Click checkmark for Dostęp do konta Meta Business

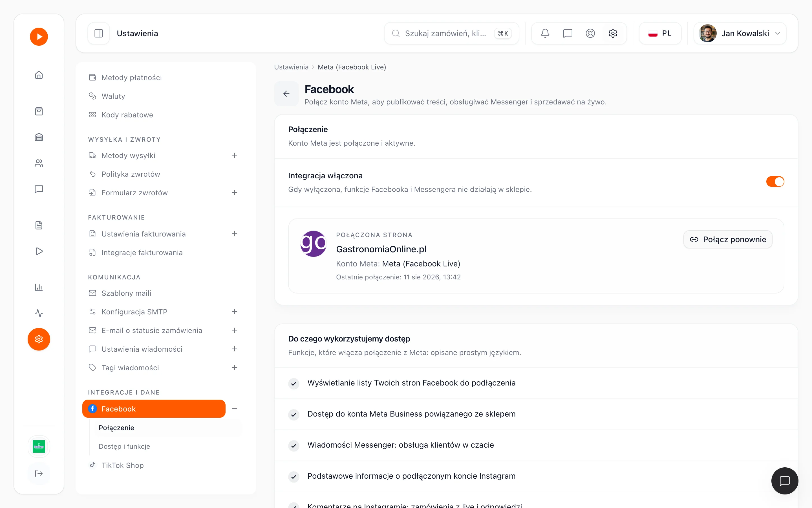point(294,414)
